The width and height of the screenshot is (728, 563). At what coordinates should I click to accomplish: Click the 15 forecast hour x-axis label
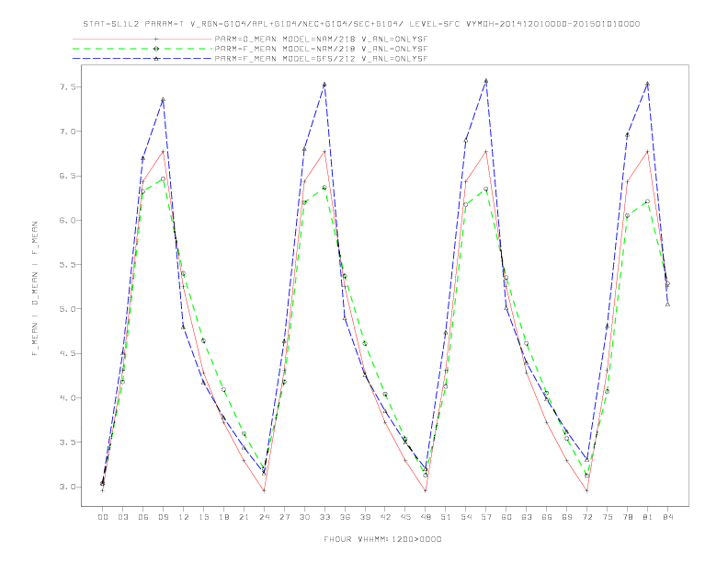point(203,517)
